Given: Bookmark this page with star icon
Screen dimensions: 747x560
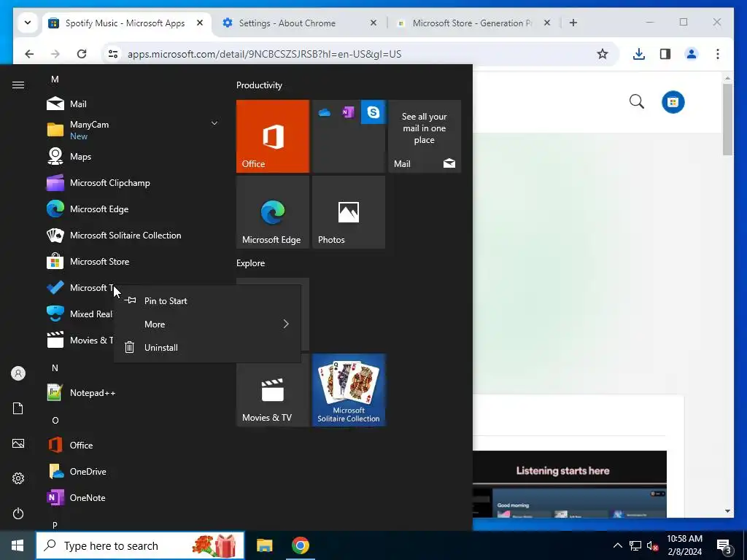Looking at the screenshot, I should [x=602, y=54].
